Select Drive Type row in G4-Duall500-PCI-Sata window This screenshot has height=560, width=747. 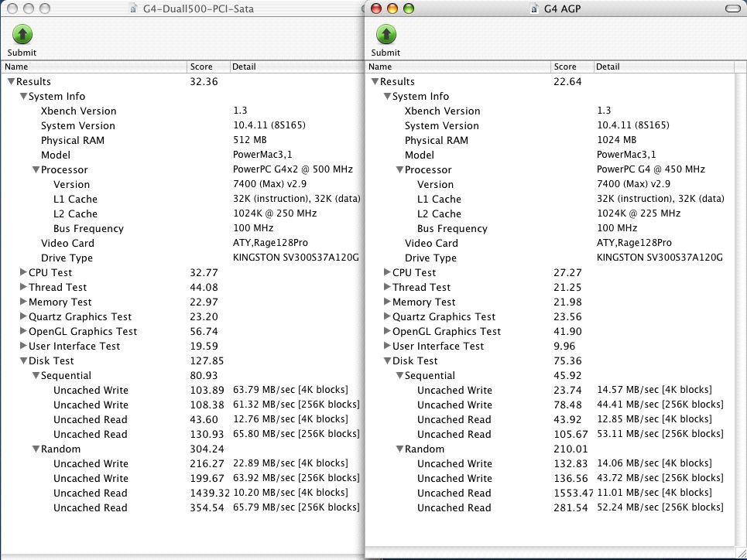pyautogui.click(x=183, y=258)
